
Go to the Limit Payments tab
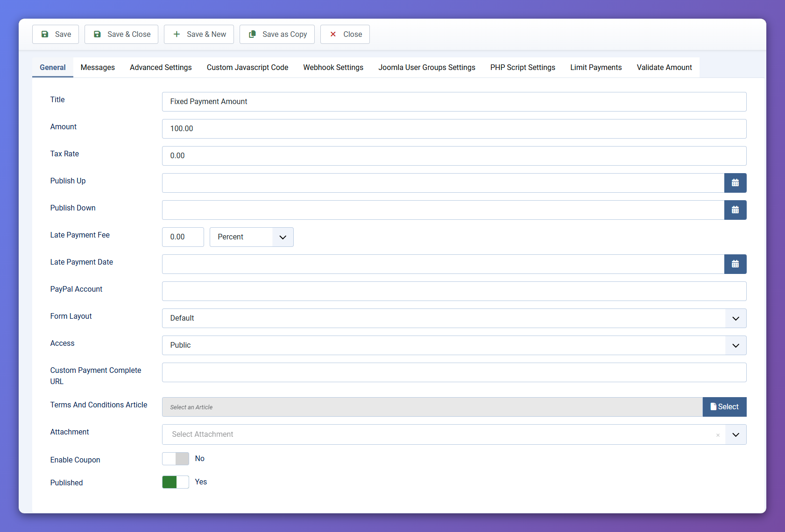pos(596,67)
